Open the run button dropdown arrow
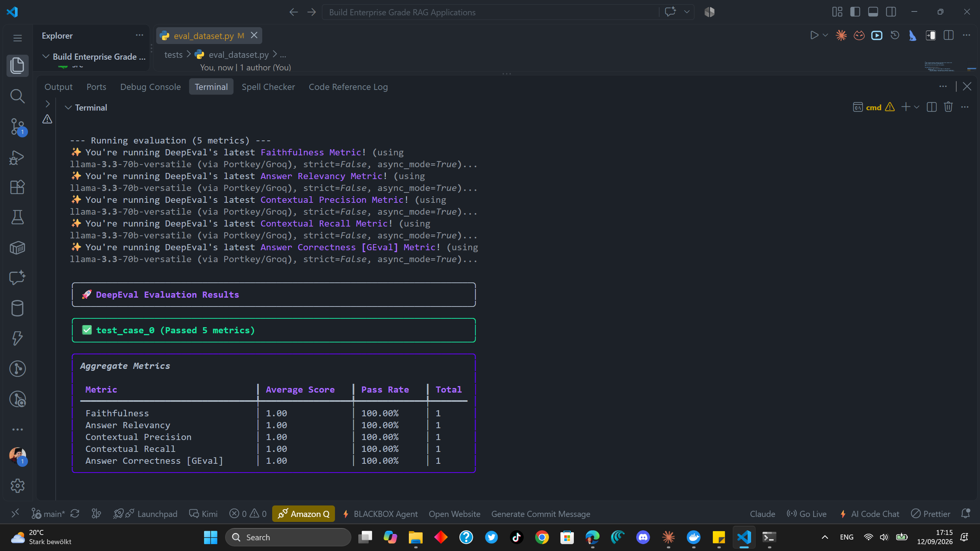980x551 pixels. [x=825, y=35]
